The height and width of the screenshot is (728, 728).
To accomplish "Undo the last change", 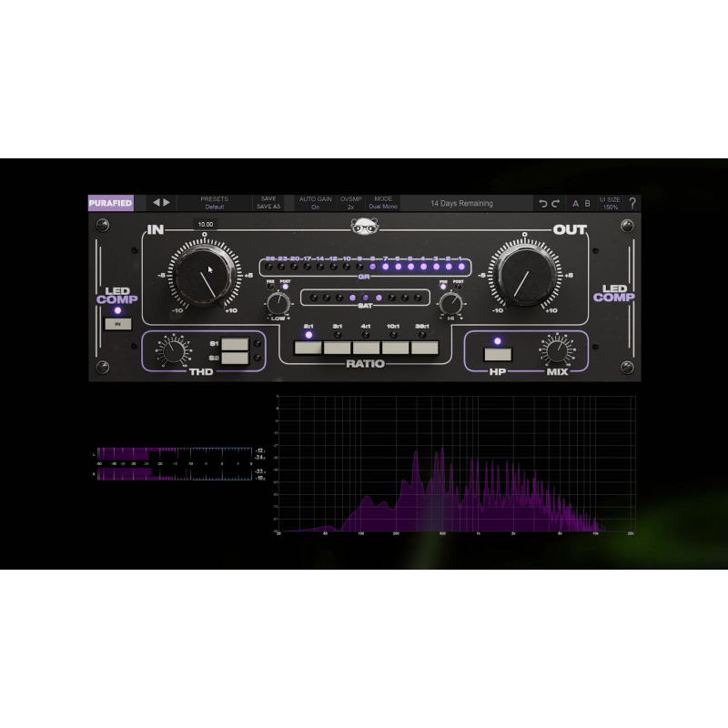I will tap(542, 203).
